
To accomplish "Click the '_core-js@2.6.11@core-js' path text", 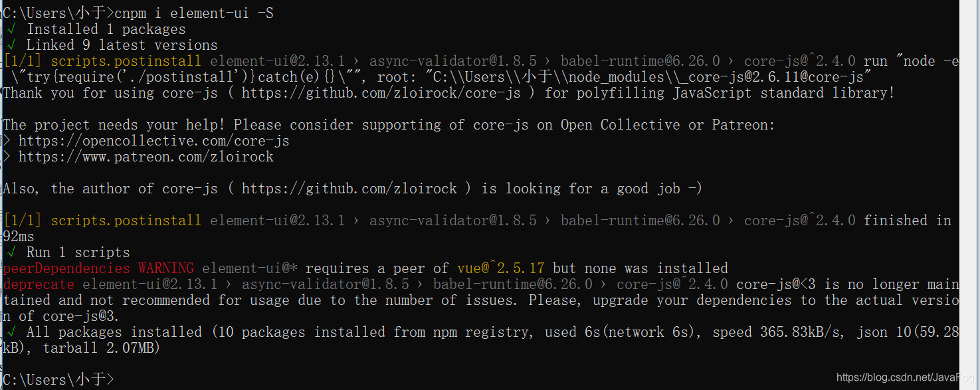I will 769,77.
